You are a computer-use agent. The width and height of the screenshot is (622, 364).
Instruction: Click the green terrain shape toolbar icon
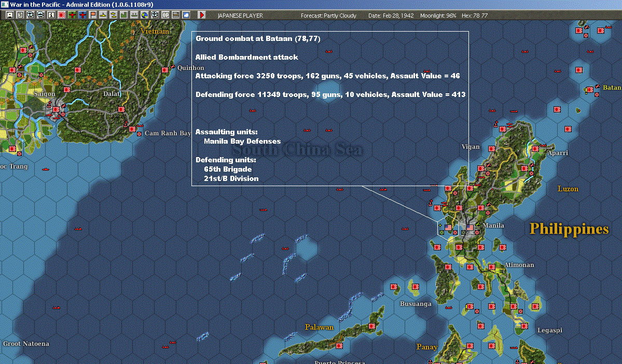(124, 15)
